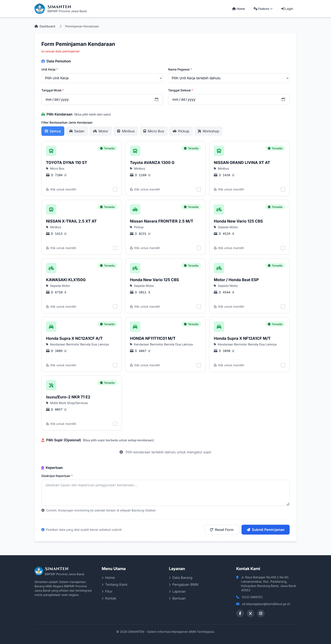
Task: Open the X social media icon
Action: pyautogui.click(x=250, y=613)
